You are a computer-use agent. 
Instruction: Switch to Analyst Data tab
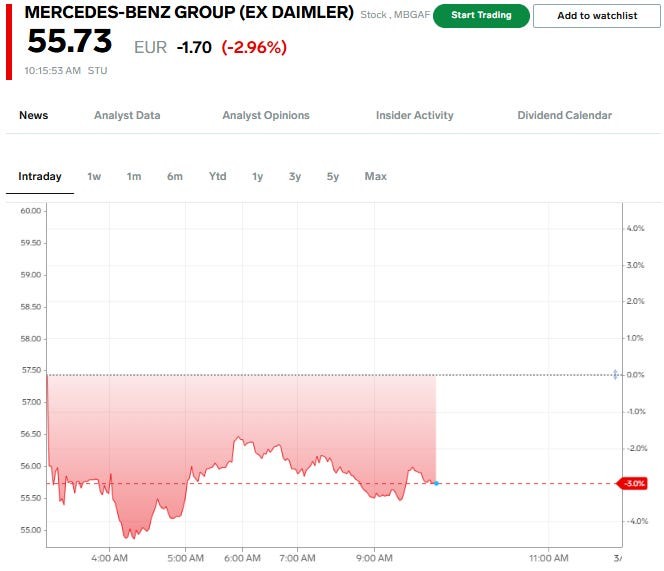pyautogui.click(x=127, y=115)
